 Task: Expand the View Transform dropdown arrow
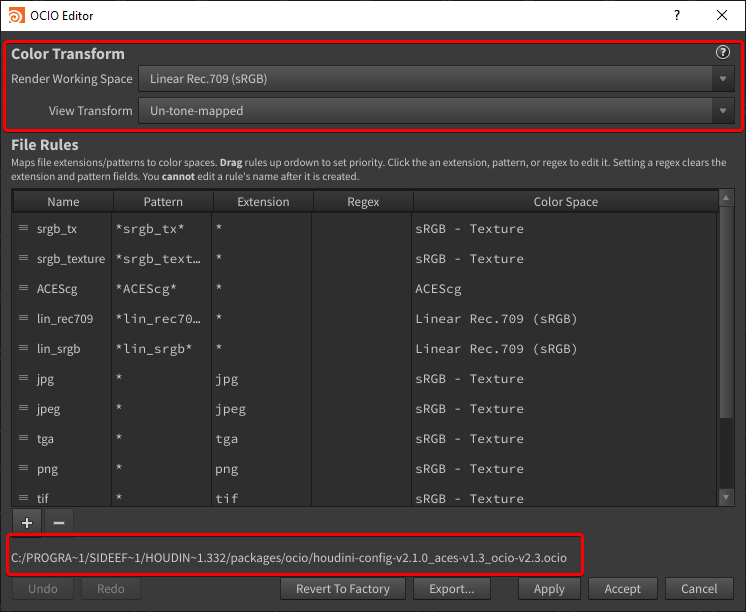[723, 111]
